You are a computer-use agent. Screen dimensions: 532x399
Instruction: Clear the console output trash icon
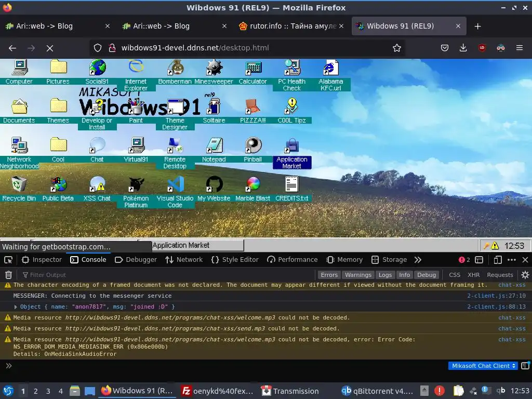click(x=8, y=275)
